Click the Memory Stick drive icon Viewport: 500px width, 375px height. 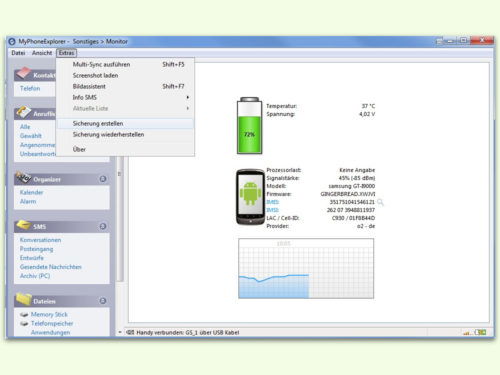(x=24, y=314)
